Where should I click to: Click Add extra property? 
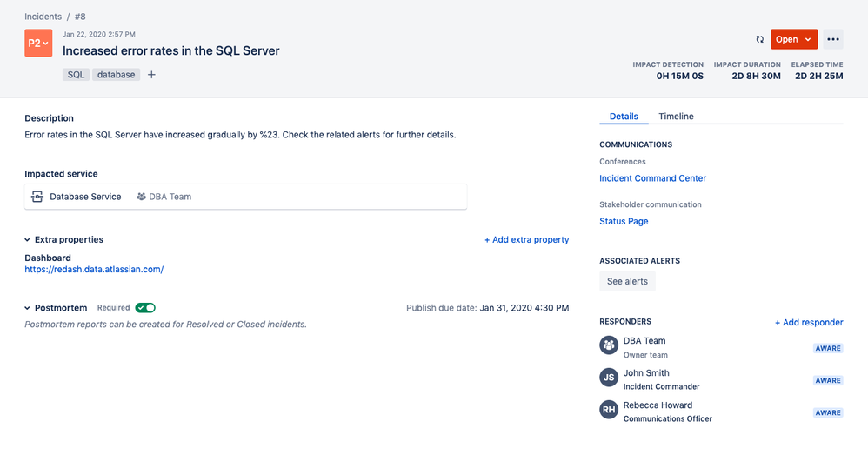click(x=526, y=240)
